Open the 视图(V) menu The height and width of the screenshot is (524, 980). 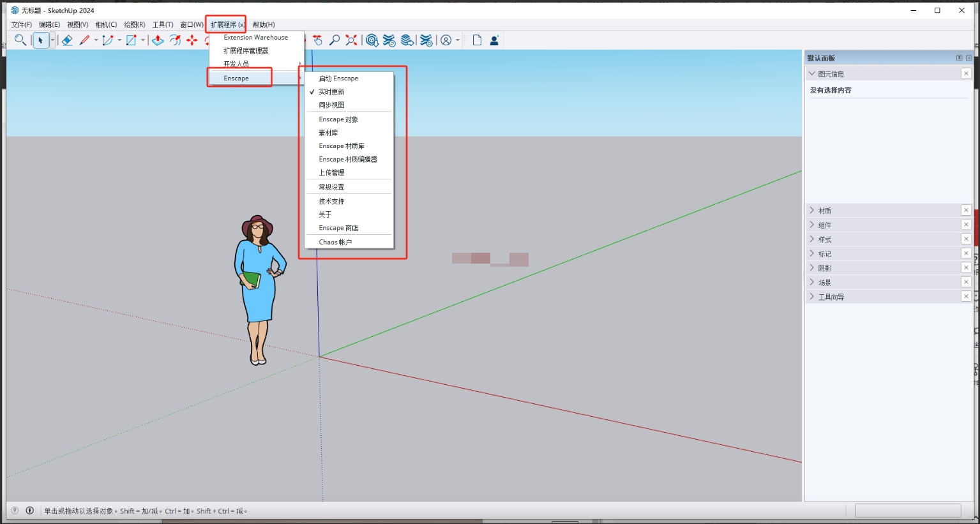(x=78, y=25)
